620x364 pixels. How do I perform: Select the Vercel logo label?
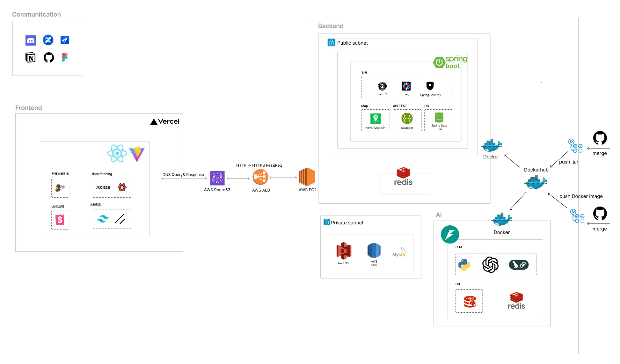click(165, 121)
